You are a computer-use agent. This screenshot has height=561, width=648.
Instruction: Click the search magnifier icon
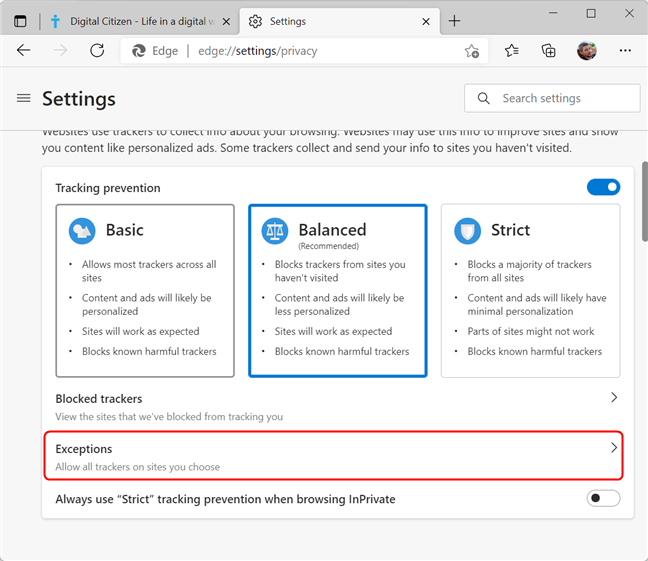(484, 98)
